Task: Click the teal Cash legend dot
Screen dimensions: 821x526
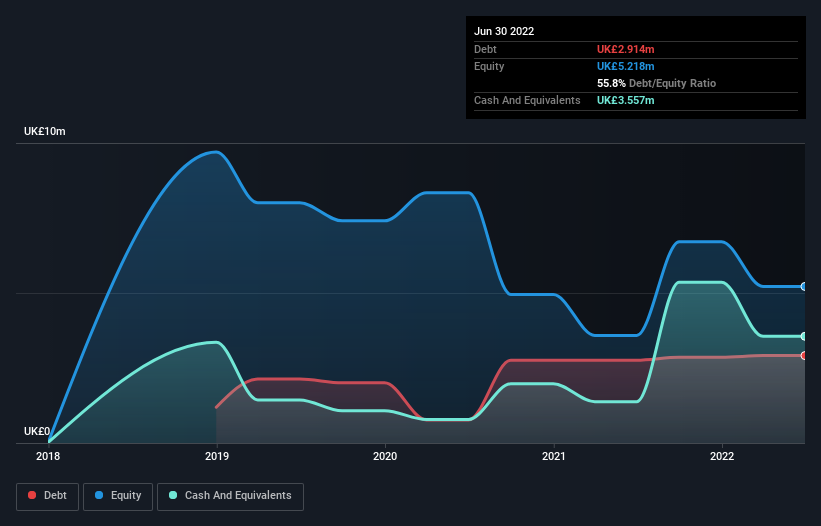Action: click(173, 495)
